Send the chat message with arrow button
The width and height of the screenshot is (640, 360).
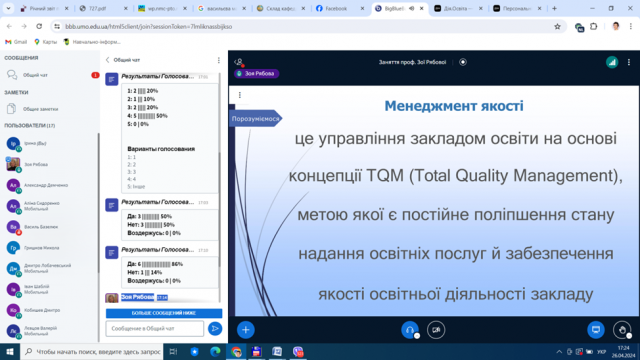point(215,329)
